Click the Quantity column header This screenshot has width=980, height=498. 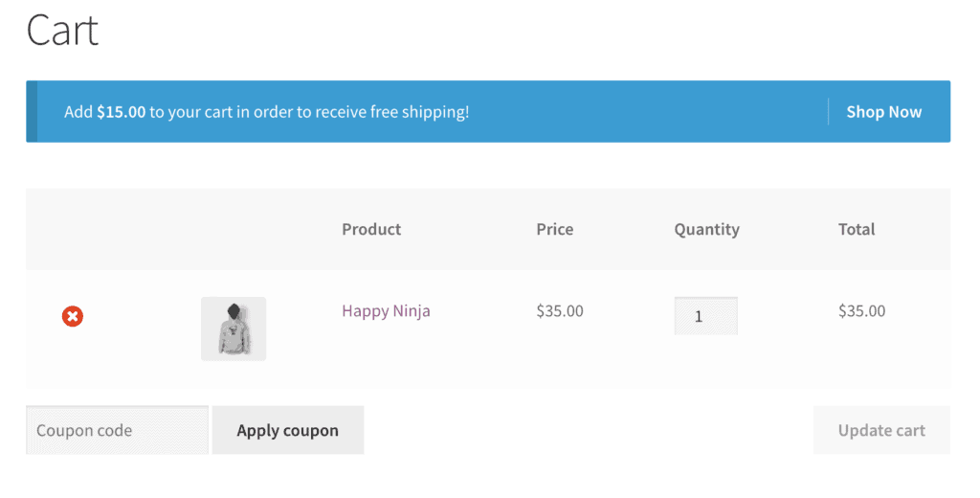point(706,229)
